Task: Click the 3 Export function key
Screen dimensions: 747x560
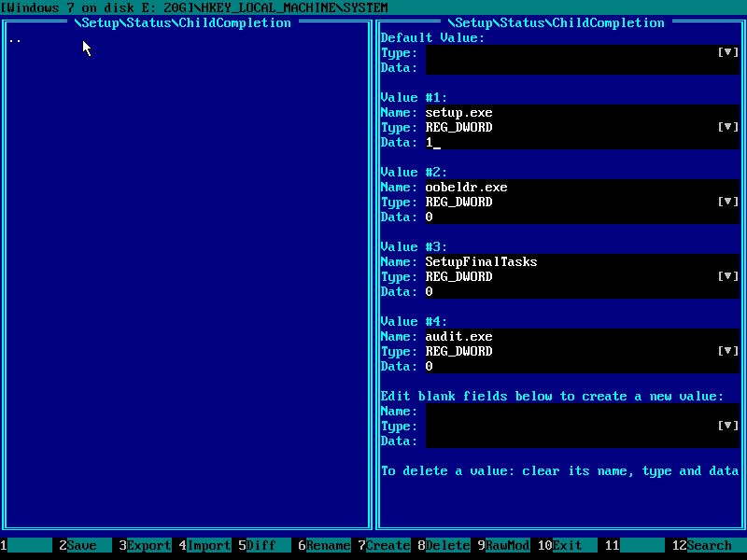Action: click(145, 545)
